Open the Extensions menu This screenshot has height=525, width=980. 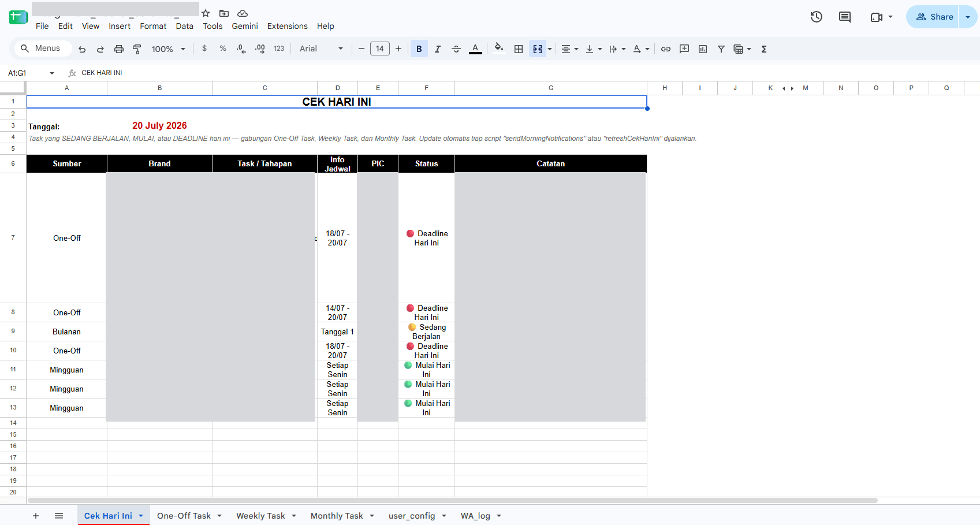click(287, 26)
